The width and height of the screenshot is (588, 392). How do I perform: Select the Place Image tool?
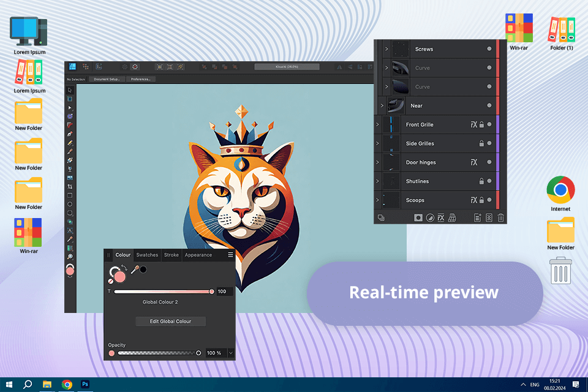70,178
